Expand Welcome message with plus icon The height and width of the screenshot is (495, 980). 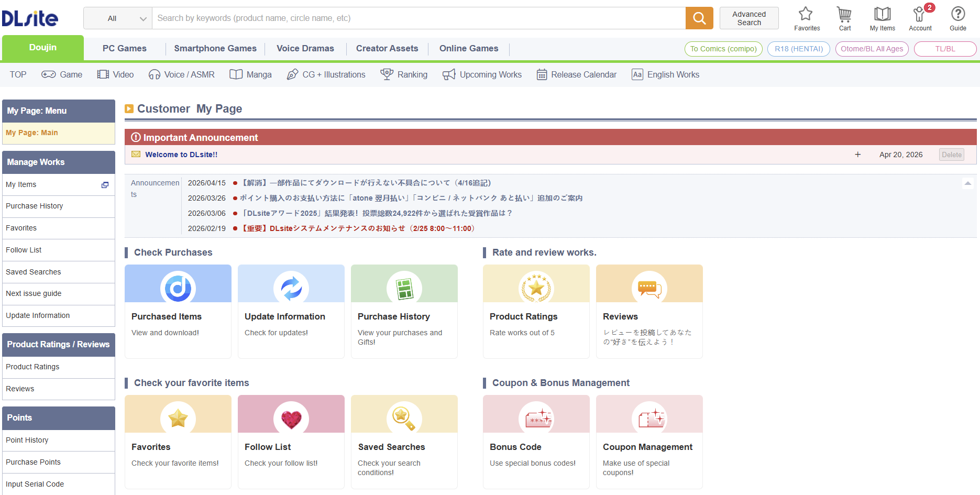coord(857,155)
